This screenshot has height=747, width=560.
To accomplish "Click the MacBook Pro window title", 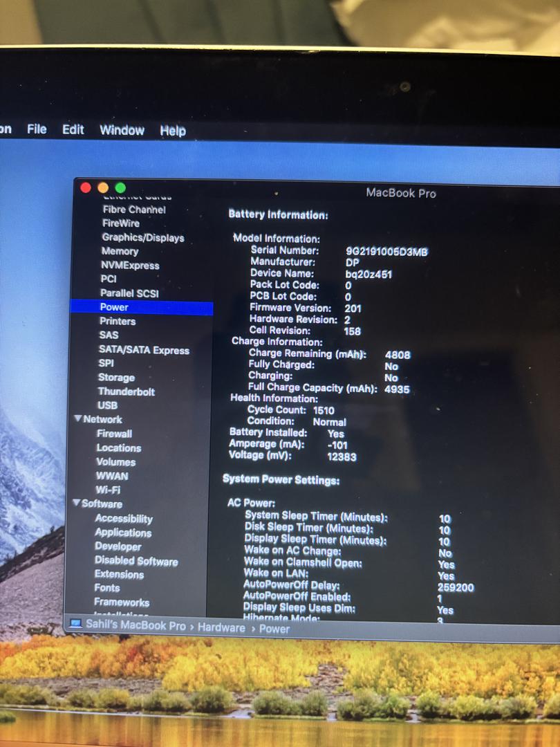I will point(401,193).
